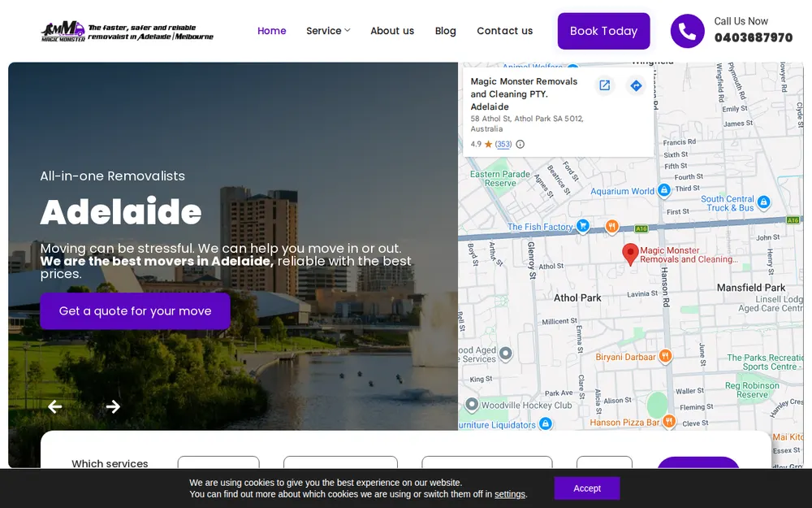Open cookie settings link

click(x=510, y=494)
